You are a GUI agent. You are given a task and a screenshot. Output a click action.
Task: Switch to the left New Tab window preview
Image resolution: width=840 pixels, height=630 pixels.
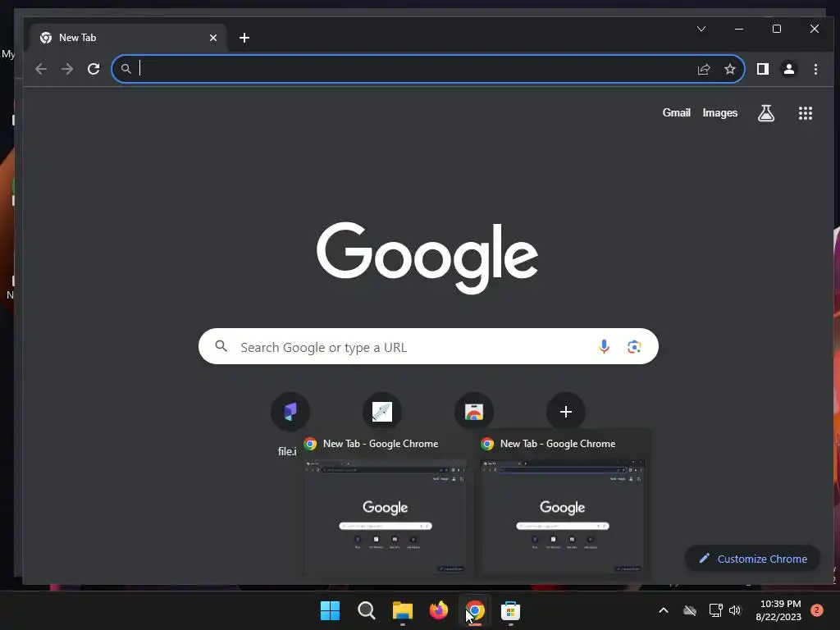(386, 504)
